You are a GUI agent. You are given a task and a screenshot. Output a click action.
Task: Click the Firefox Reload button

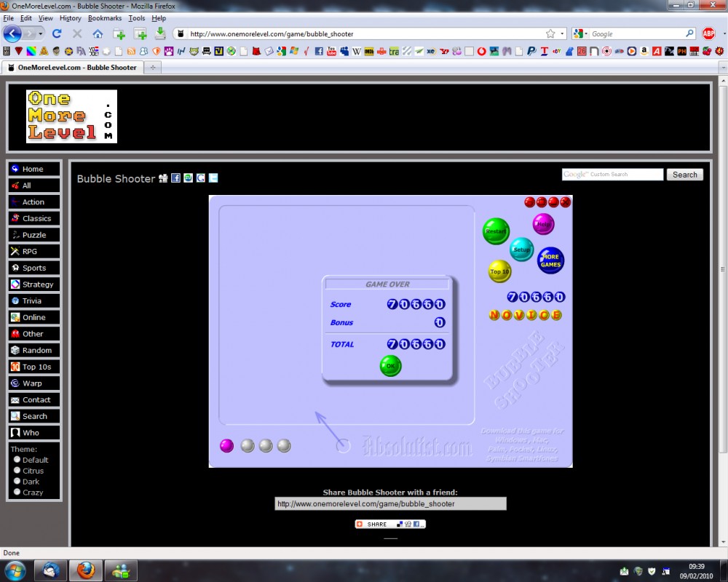(57, 33)
